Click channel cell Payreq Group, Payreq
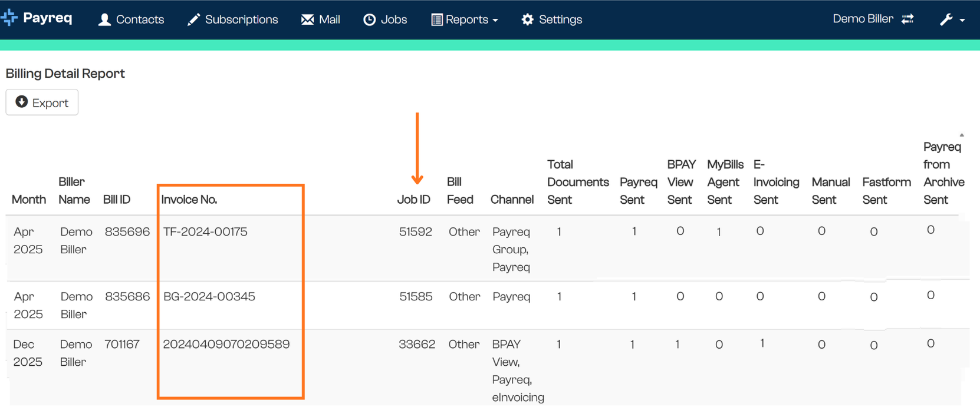Image resolution: width=980 pixels, height=407 pixels. [511, 249]
